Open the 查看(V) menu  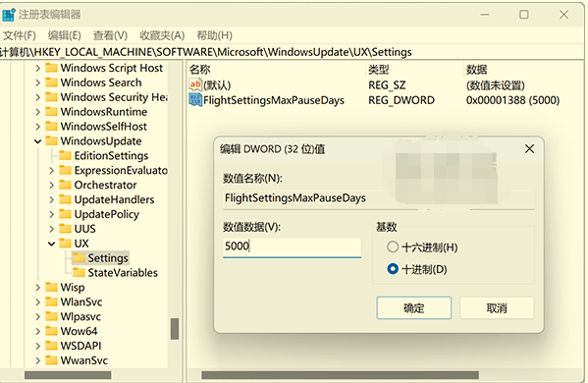[110, 35]
